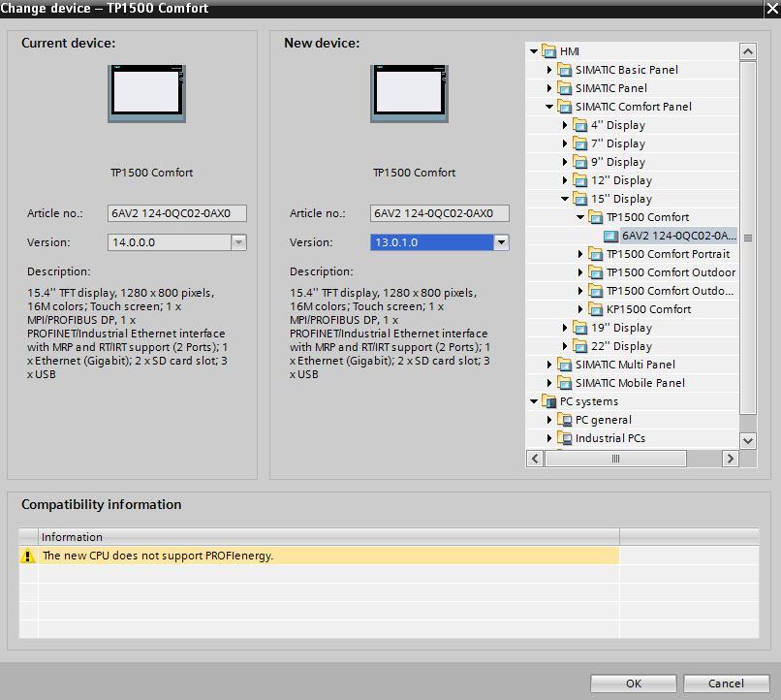Image resolution: width=781 pixels, height=700 pixels.
Task: Select the 12'' Display tree entry
Action: click(621, 180)
